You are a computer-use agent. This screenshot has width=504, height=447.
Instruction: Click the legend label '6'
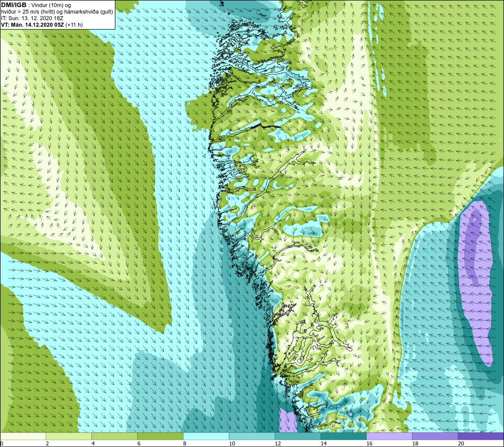coord(139,444)
